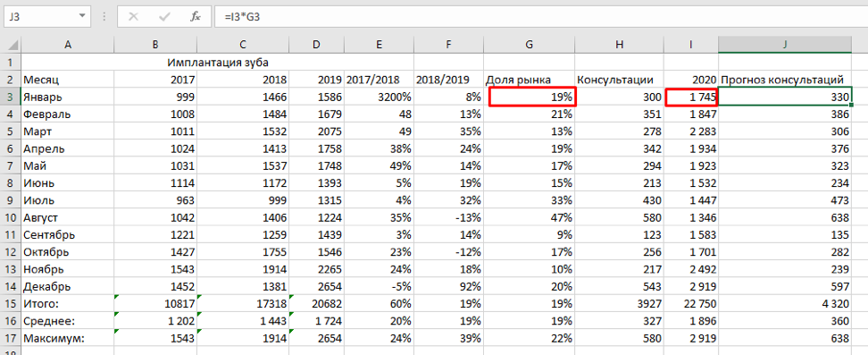Click into the formula bar with =I3*G3
Viewport: 868px width, 355px height.
click(540, 17)
